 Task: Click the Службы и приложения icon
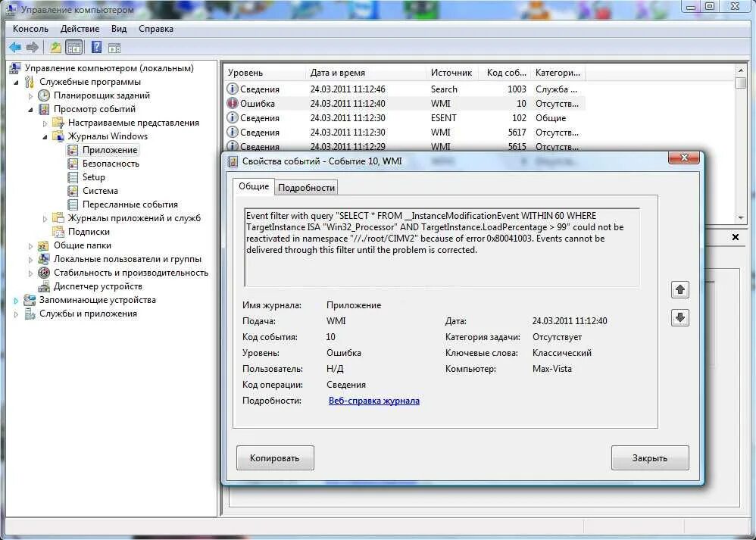coord(30,314)
